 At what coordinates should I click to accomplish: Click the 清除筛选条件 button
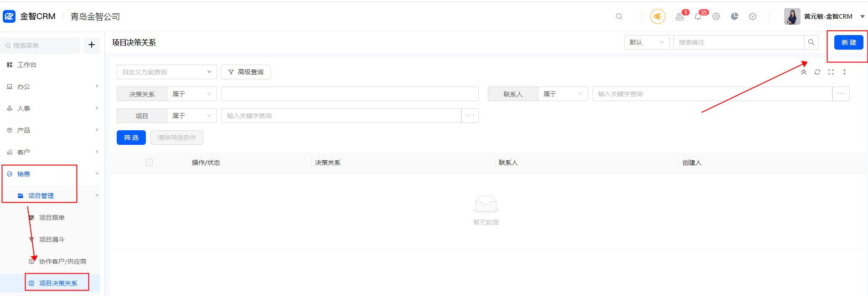(177, 138)
